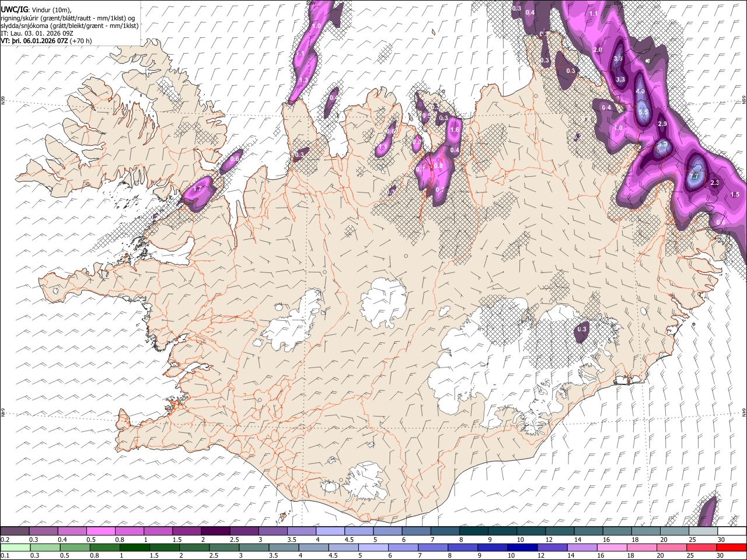Image resolution: width=747 pixels, height=560 pixels.
Task: Select the 16 light pink swatch, lower scale
Action: pos(611,548)
